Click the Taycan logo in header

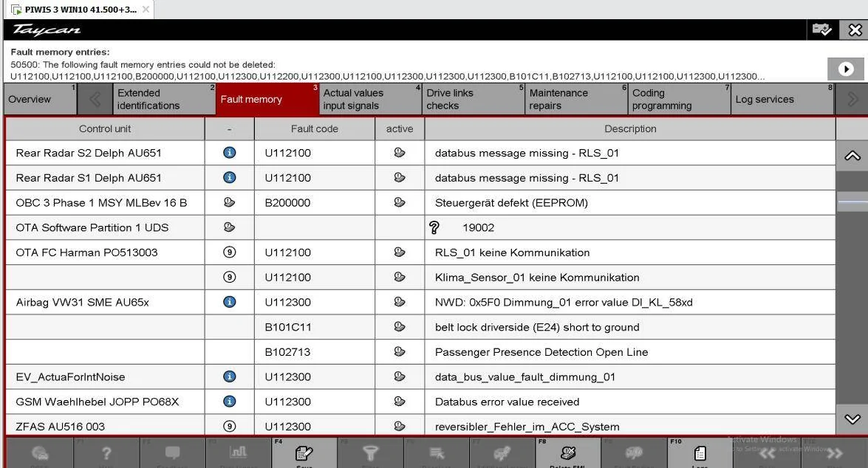[x=47, y=30]
